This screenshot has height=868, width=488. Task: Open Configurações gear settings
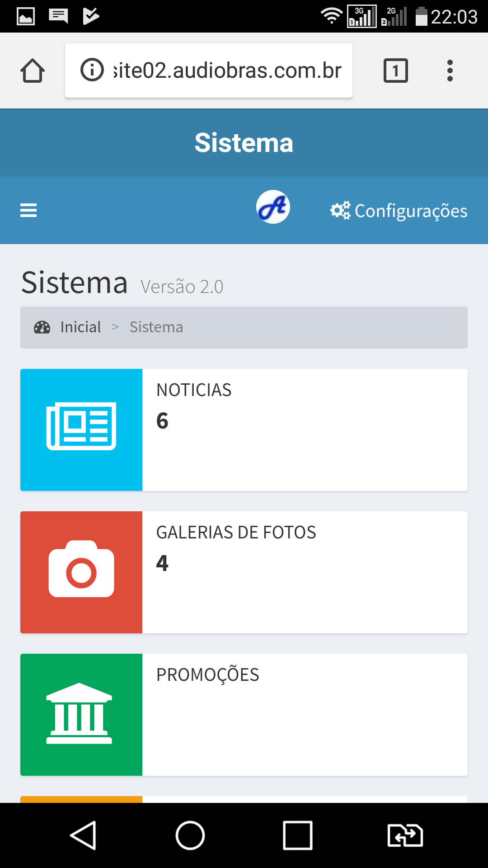tap(399, 211)
